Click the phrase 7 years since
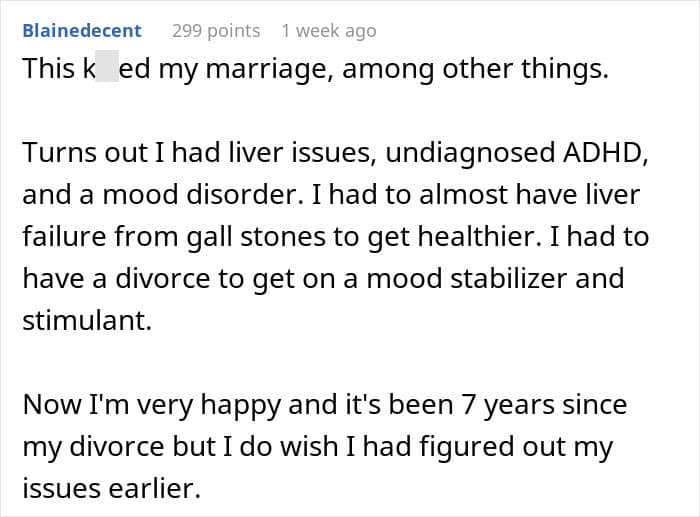Image resolution: width=700 pixels, height=517 pixels. pyautogui.click(x=544, y=405)
